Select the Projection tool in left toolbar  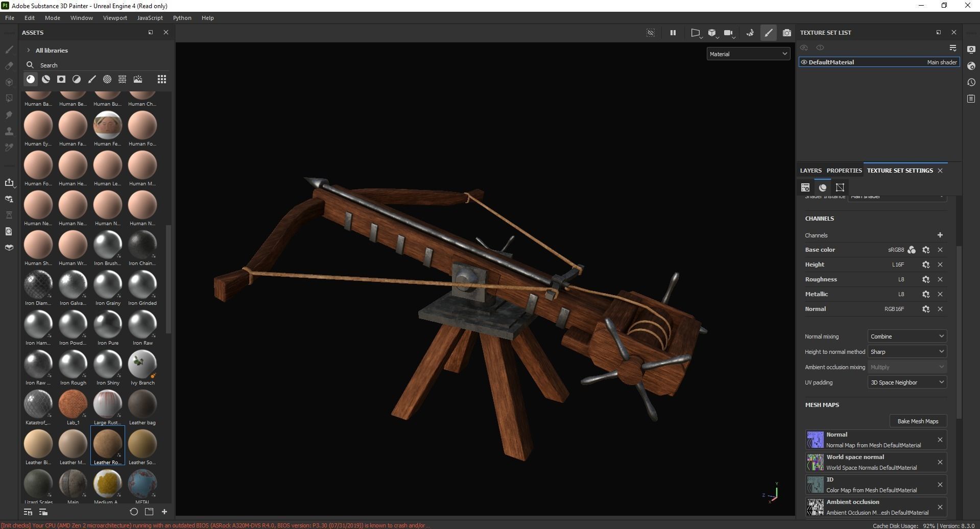tap(9, 82)
